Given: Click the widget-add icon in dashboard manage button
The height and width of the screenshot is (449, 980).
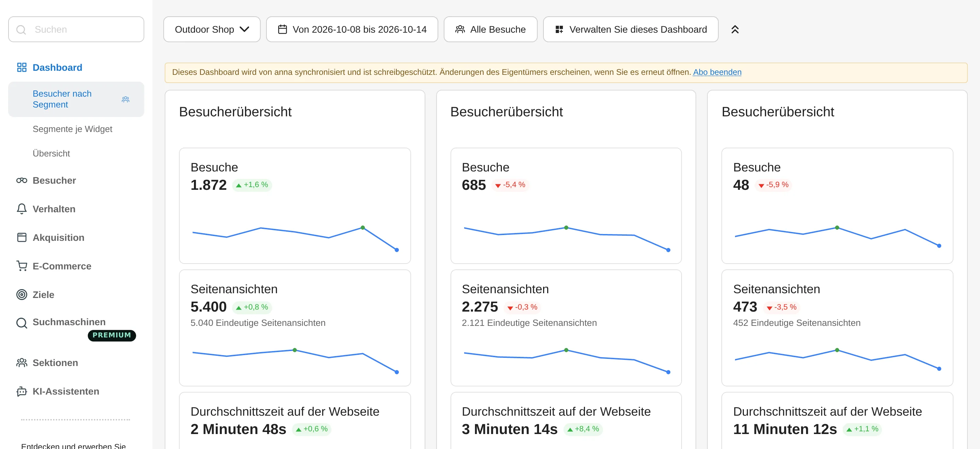Looking at the screenshot, I should point(559,29).
